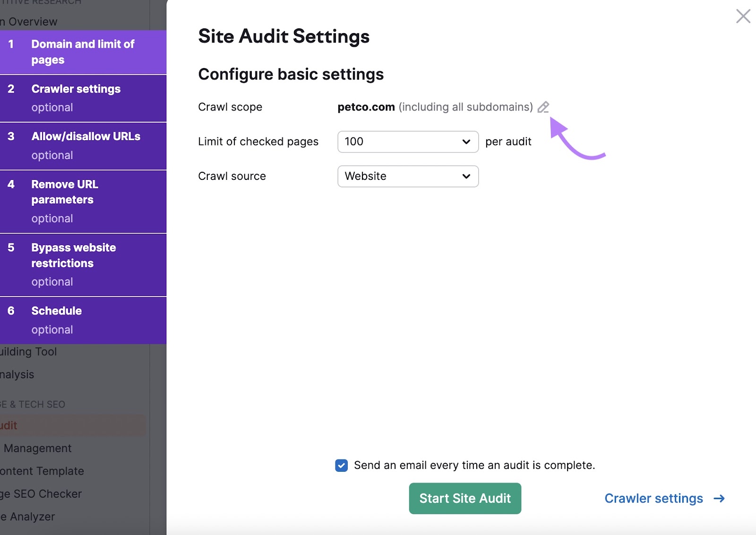The width and height of the screenshot is (756, 535).
Task: Select the Schedule step
Action: click(56, 311)
